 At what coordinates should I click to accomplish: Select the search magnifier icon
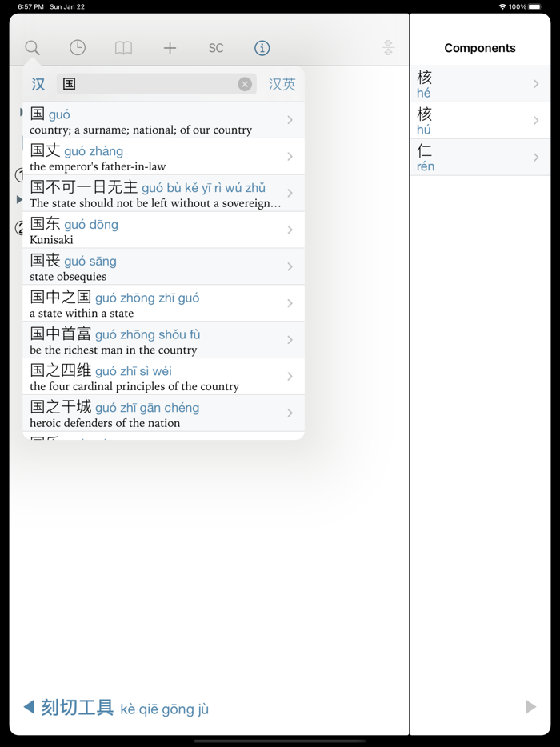[x=31, y=48]
